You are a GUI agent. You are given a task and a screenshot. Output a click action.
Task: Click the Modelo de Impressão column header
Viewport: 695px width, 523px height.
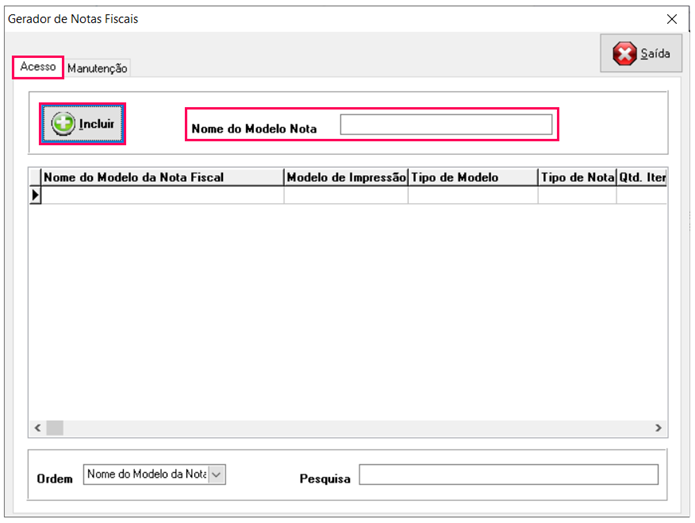point(346,177)
